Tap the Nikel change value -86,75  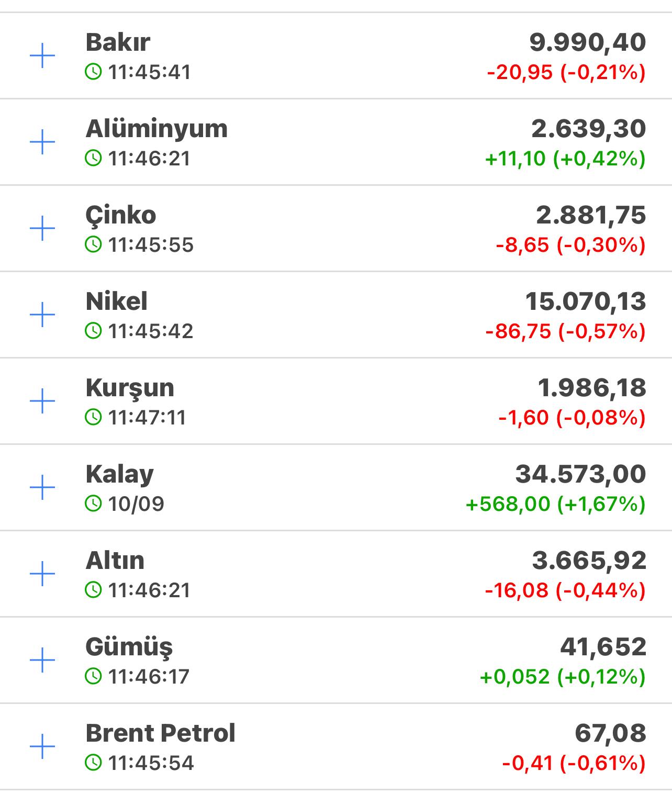click(518, 331)
